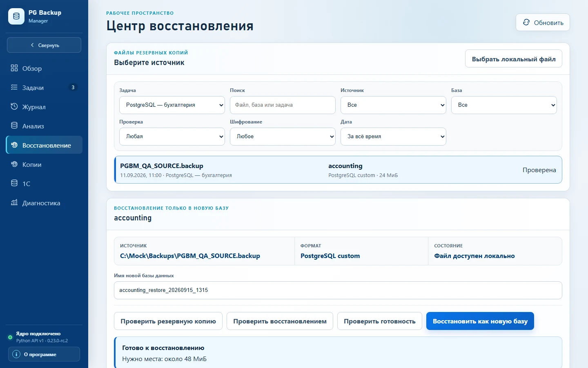Click the Журнал history clock icon
Viewport: 588px width, 368px height.
[14, 106]
